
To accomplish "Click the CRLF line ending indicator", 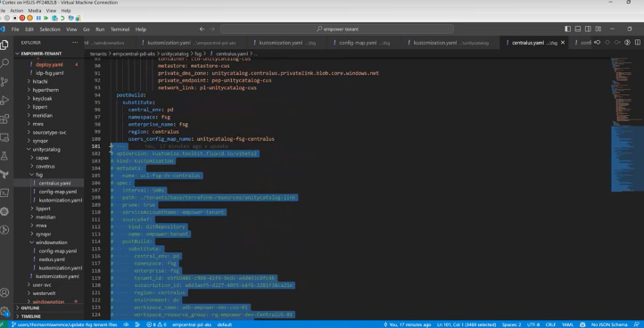I will [550, 324].
